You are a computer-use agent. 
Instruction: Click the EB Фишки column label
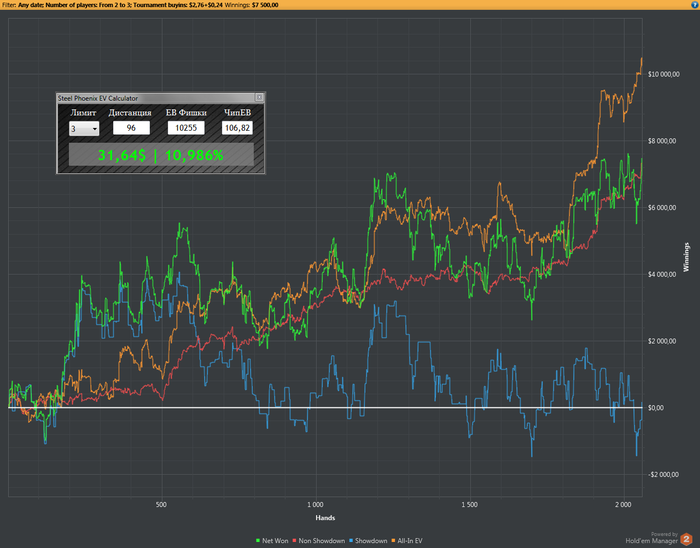[x=186, y=113]
